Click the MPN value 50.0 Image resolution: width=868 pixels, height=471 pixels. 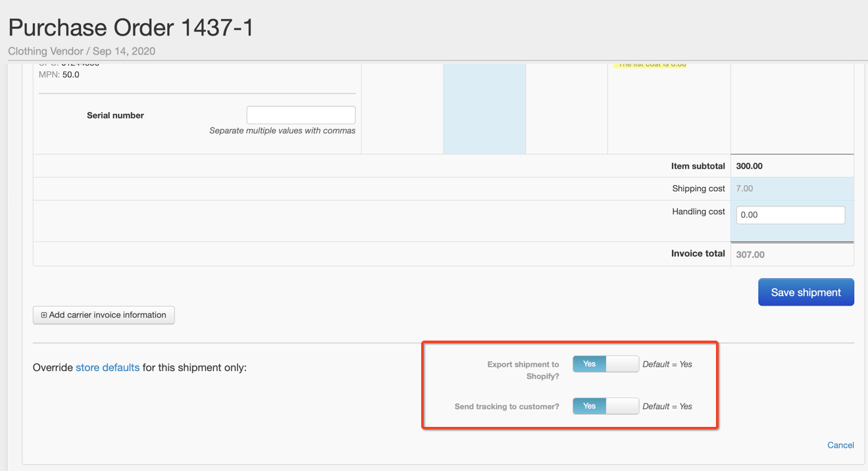[70, 74]
